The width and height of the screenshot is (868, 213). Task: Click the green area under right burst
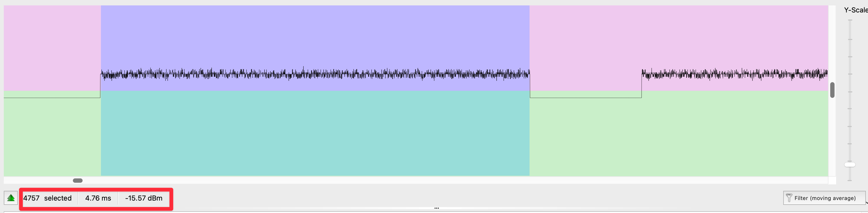coord(735,133)
